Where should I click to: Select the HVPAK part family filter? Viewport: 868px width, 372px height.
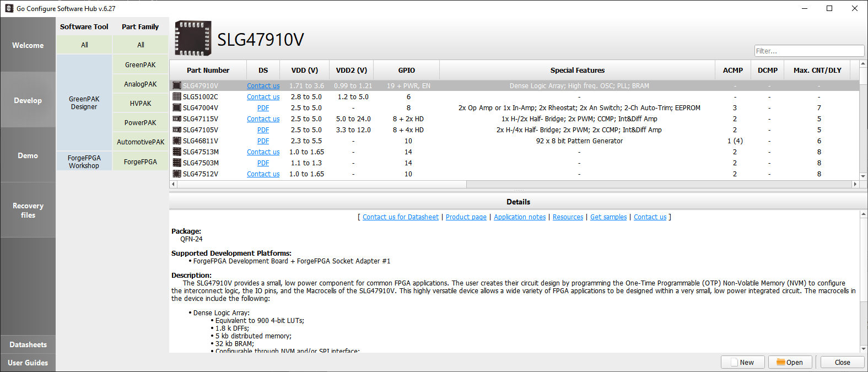point(141,103)
